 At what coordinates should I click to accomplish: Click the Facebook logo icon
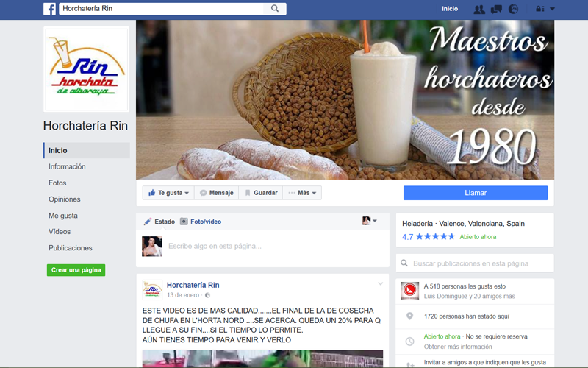pyautogui.click(x=49, y=9)
